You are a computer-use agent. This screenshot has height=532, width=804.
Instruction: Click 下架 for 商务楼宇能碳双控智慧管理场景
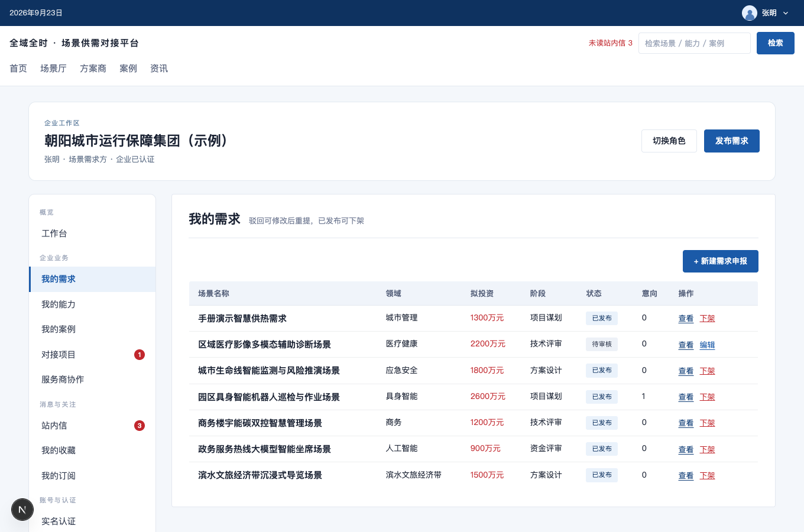[x=707, y=423]
